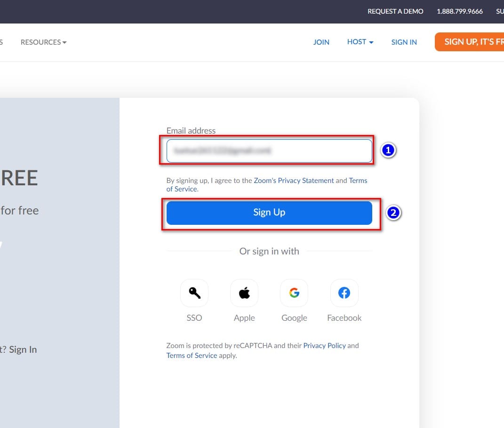
Task: Expand the RESOURCES dropdown menu
Action: [x=43, y=42]
